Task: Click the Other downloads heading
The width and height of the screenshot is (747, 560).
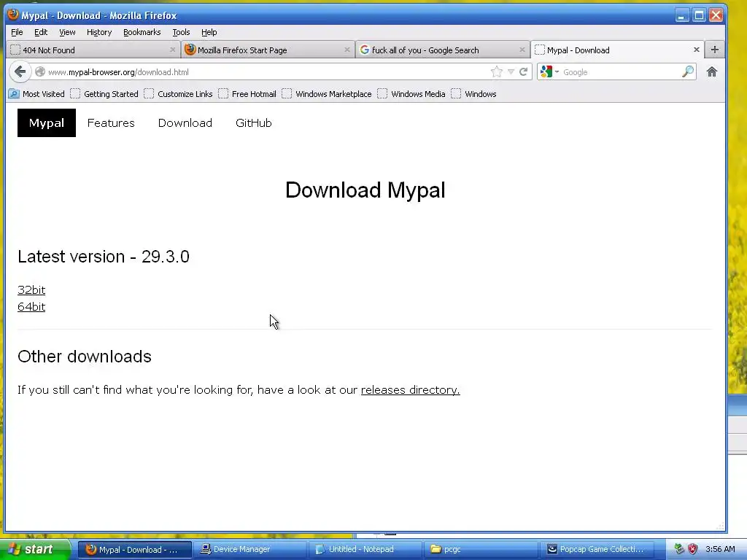Action: [x=85, y=356]
